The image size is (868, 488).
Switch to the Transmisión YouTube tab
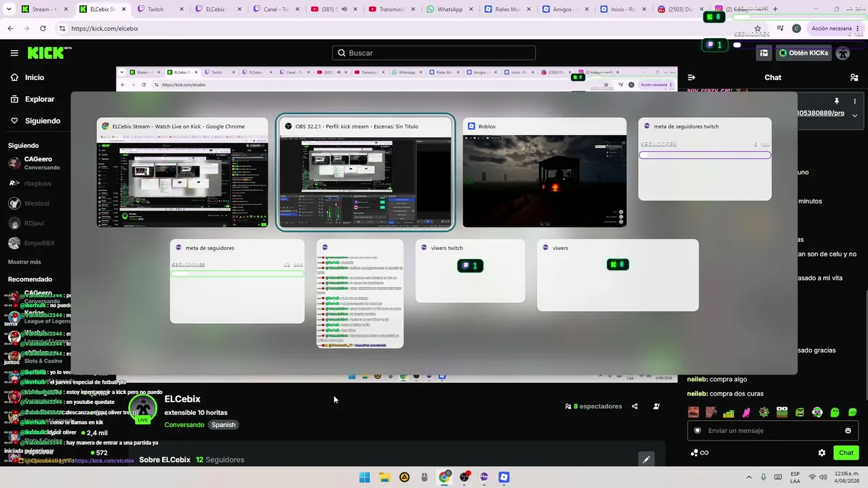pos(391,9)
